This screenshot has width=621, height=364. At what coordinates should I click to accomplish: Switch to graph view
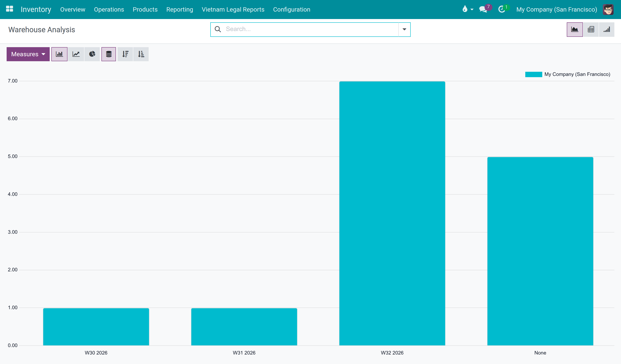coord(575,30)
